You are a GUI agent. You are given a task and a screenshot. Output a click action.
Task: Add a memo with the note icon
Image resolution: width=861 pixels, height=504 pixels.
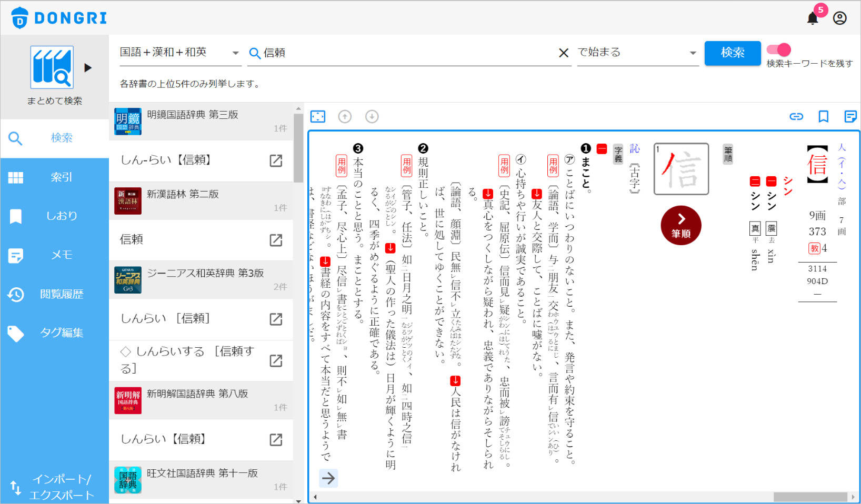click(850, 116)
